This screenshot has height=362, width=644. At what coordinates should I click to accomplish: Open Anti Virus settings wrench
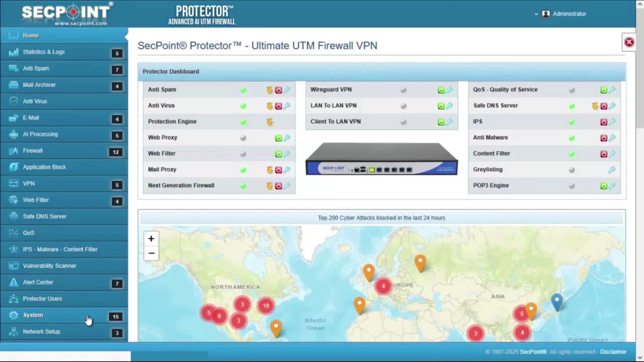pyautogui.click(x=287, y=106)
